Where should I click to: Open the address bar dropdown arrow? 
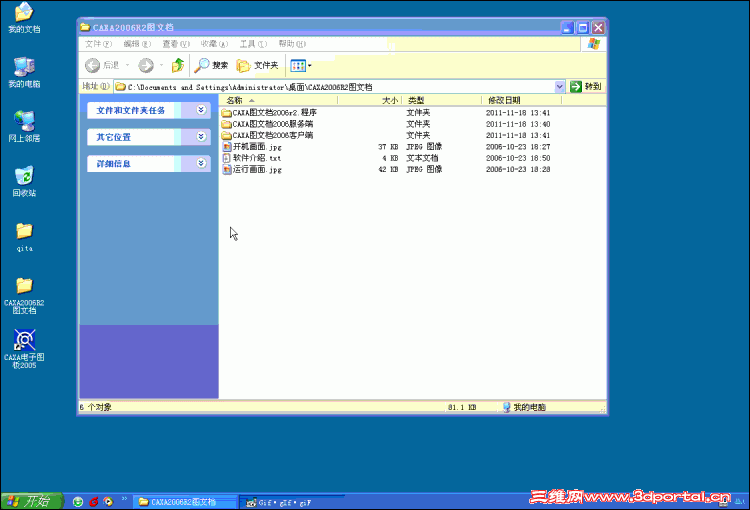[560, 87]
